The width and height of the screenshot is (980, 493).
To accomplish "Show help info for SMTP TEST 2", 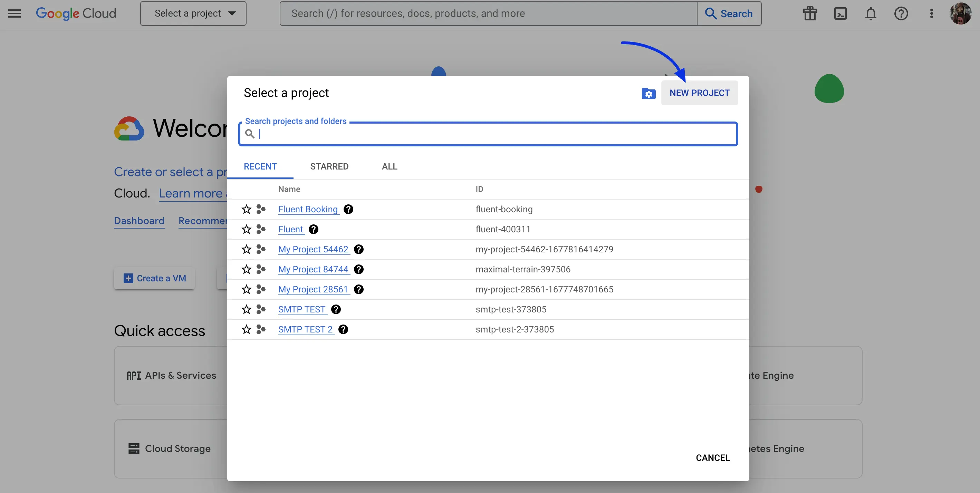I will (343, 329).
